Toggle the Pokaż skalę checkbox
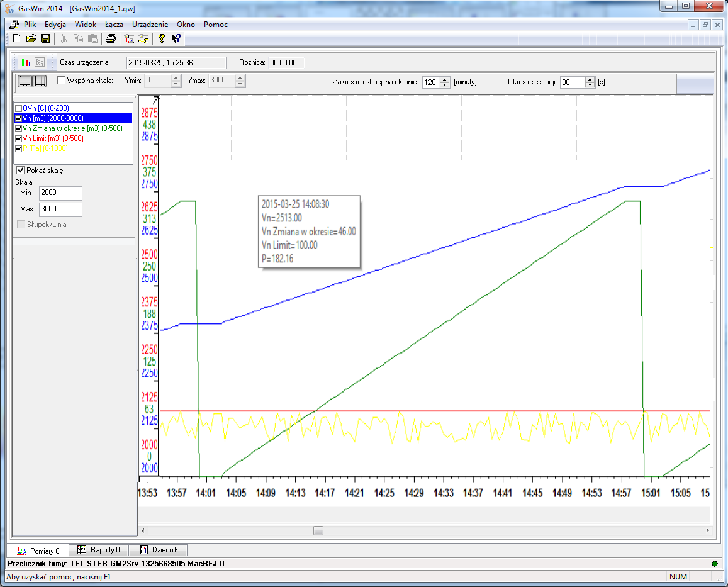This screenshot has width=728, height=587. [20, 170]
